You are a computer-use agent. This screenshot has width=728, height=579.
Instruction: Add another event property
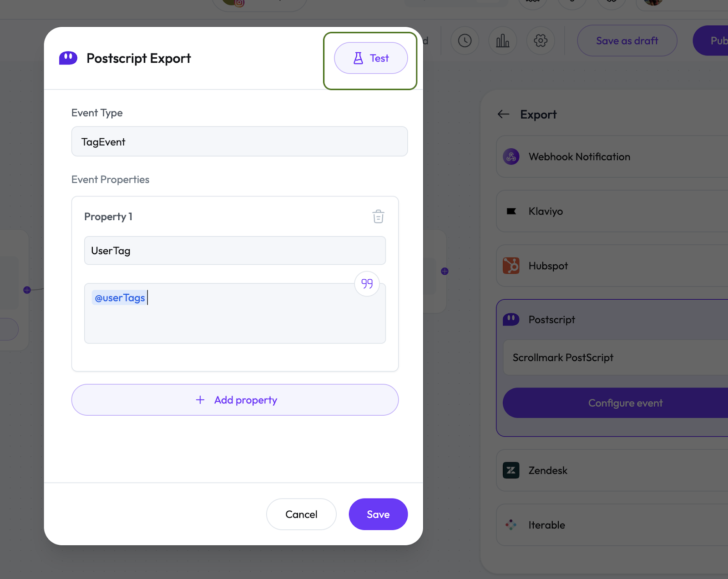pos(235,400)
